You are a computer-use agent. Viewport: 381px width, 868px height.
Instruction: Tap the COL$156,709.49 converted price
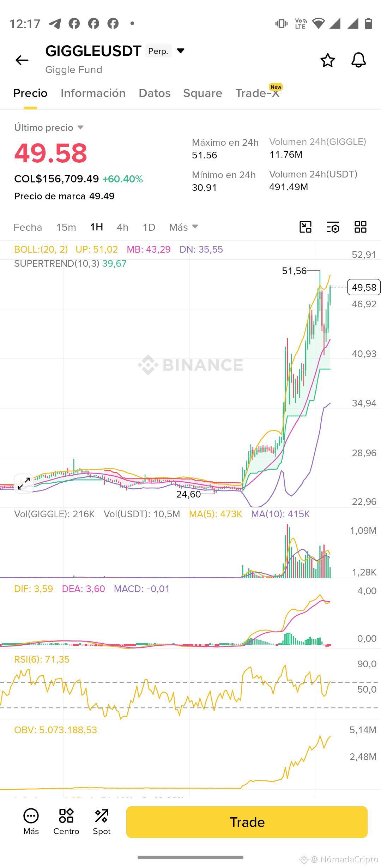tap(56, 179)
